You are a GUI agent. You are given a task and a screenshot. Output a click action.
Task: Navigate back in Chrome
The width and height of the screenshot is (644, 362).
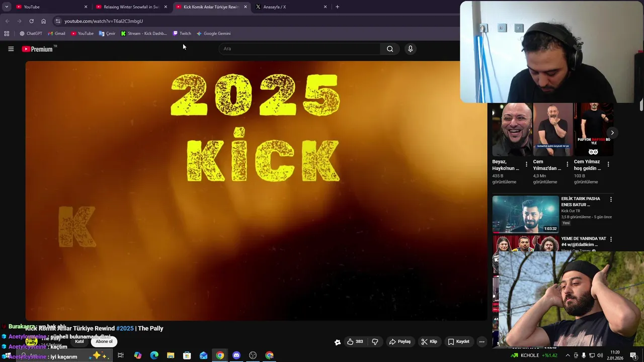point(7,21)
